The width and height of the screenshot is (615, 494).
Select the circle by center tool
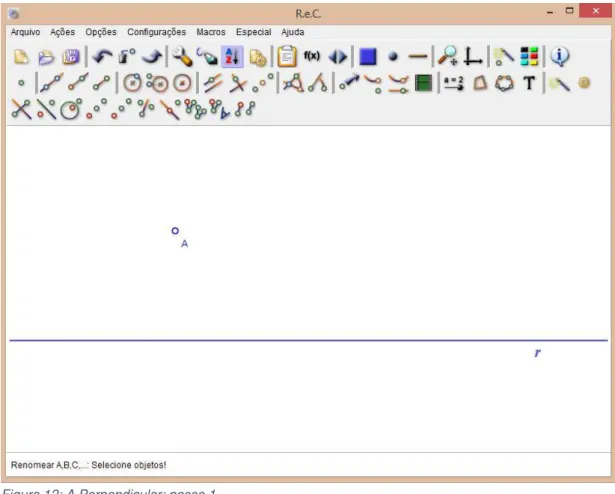click(132, 83)
